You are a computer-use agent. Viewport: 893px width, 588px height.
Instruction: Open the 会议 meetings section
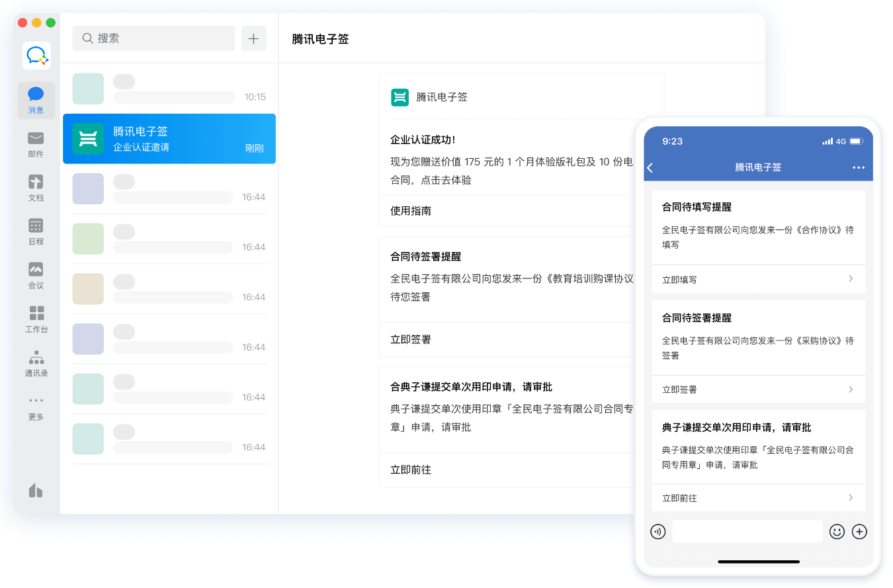[36, 276]
